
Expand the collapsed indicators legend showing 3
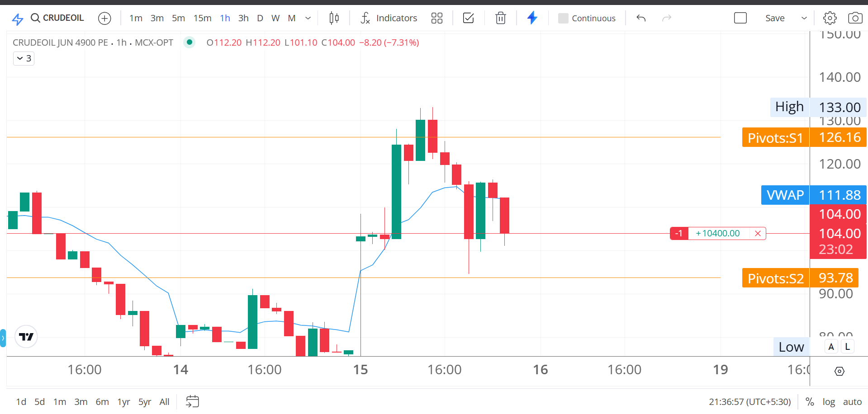(24, 58)
